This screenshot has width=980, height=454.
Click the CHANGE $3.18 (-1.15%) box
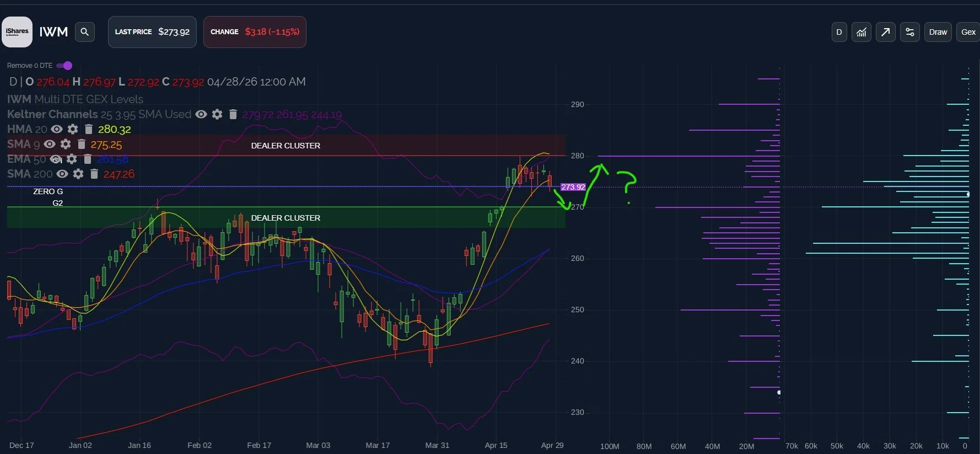pyautogui.click(x=255, y=32)
